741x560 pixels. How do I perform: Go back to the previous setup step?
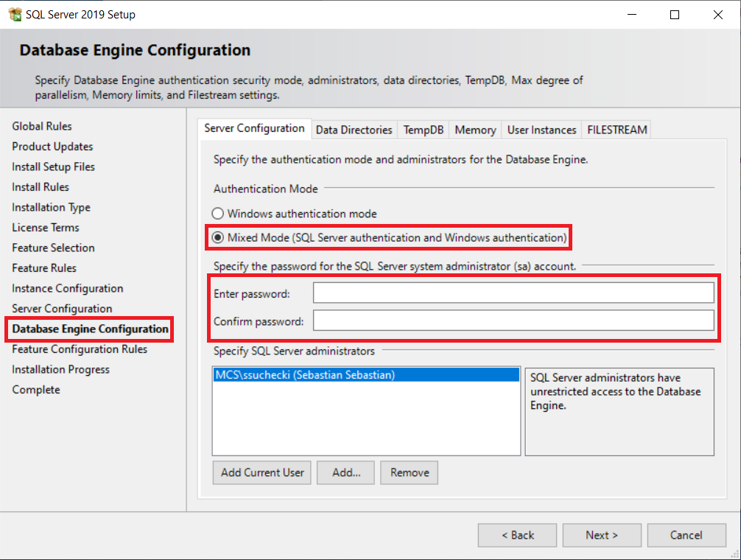coord(517,535)
